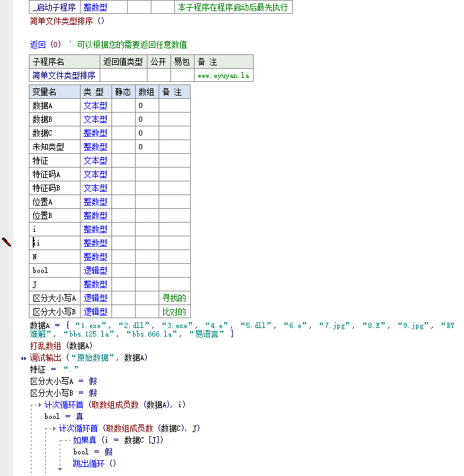464x476 pixels.
Task: Click the 逻辑型 type of 区分大小写B
Action: (95, 312)
